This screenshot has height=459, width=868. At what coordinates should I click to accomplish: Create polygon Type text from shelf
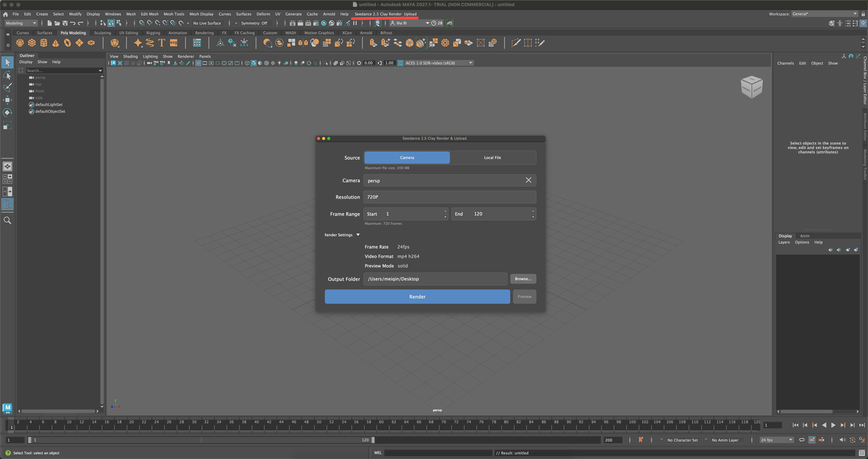click(x=161, y=43)
